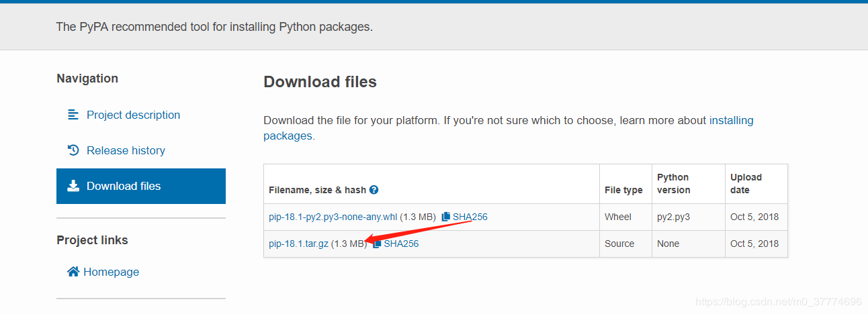Viewport: 868px width, 314px height.
Task: Click the Download files arrow icon
Action: pyautogui.click(x=73, y=186)
